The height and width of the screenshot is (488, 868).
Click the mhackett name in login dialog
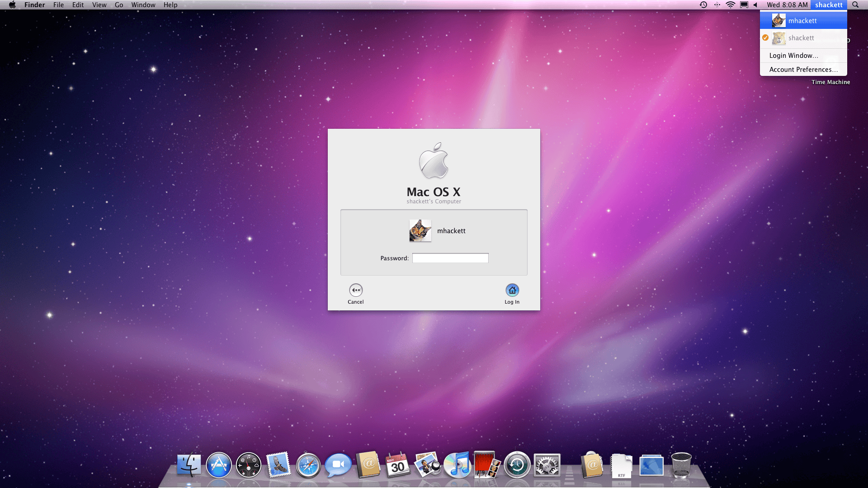(451, 231)
